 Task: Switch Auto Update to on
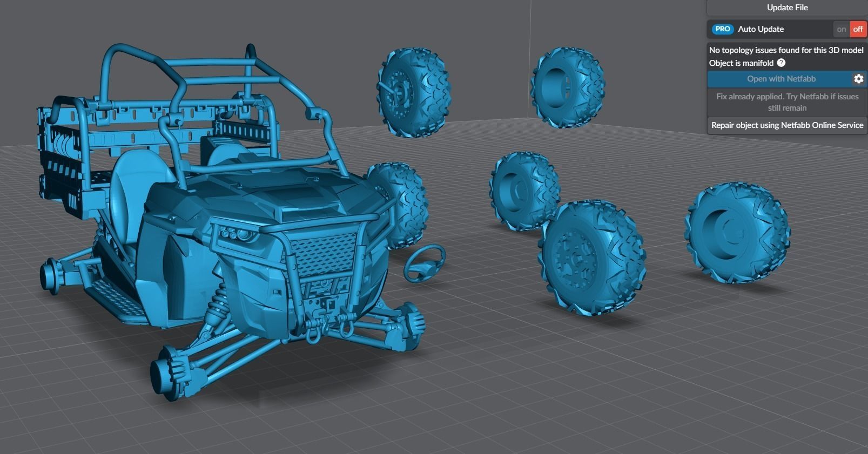[841, 29]
